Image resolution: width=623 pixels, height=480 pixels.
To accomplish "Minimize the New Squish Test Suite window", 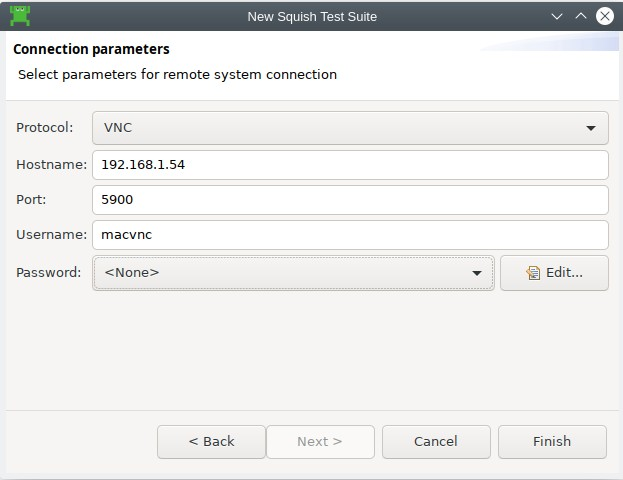I will pyautogui.click(x=558, y=16).
